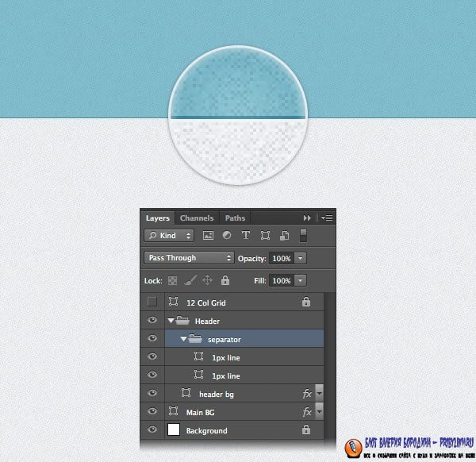Click the Opacity 100% field
This screenshot has width=476, height=462.
click(x=282, y=259)
